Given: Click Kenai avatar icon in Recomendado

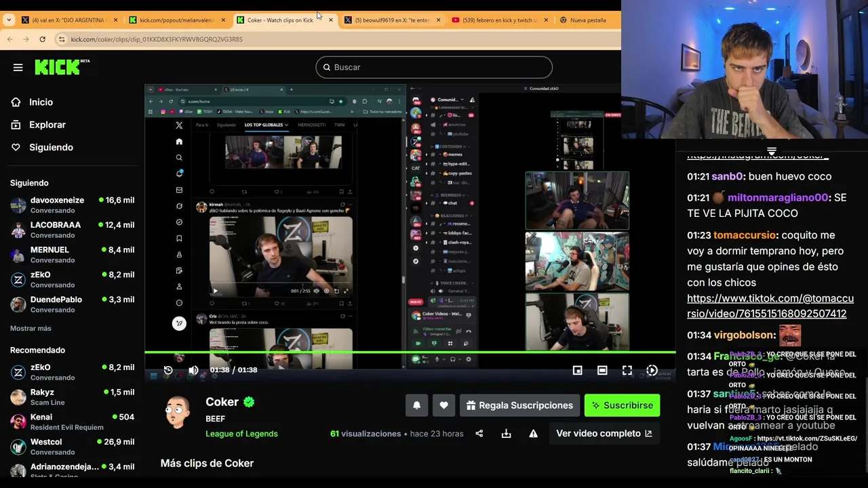Looking at the screenshot, I should click(18, 422).
